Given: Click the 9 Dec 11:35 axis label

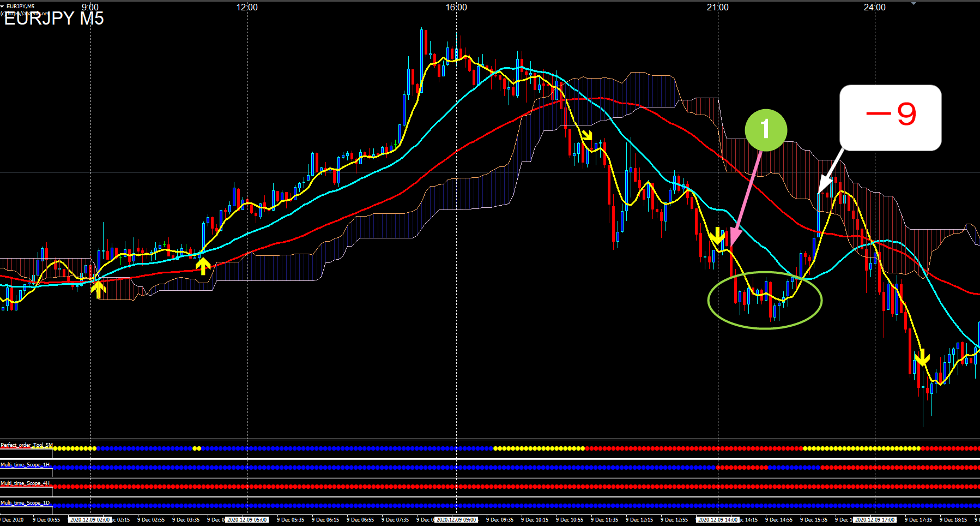Looking at the screenshot, I should click(604, 520).
